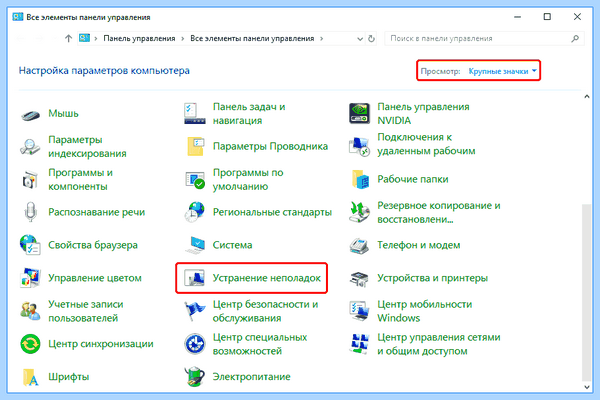Click the Распознавание речи microphone icon
This screenshot has width=600, height=400.
30,212
